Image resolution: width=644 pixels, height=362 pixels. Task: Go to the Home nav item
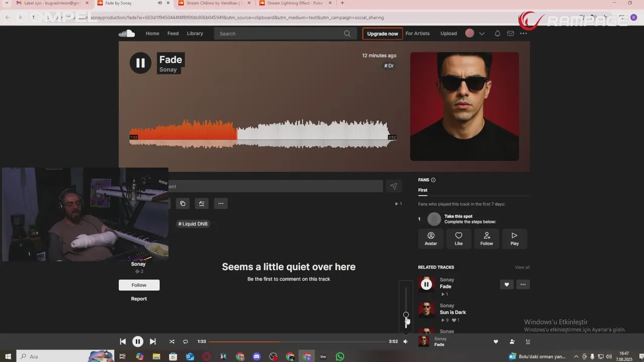(x=152, y=34)
